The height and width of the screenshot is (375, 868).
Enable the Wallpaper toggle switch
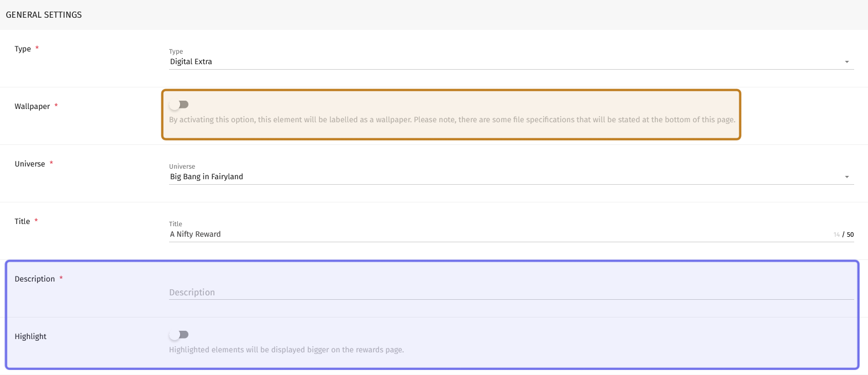(179, 105)
